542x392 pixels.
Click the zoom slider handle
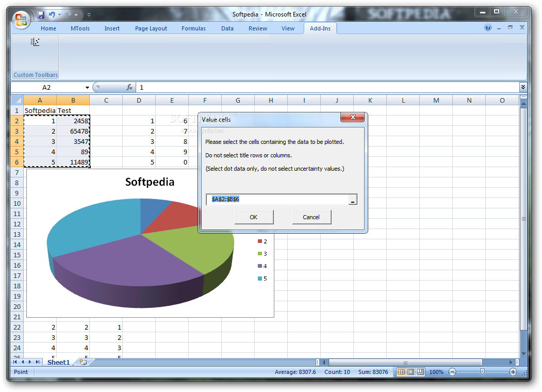482,371
